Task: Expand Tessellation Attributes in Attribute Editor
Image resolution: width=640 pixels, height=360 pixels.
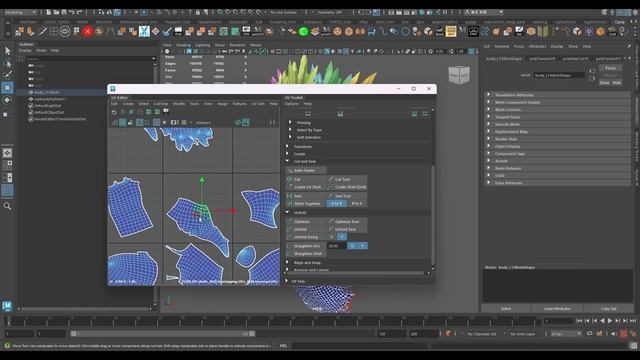Action: pyautogui.click(x=557, y=95)
